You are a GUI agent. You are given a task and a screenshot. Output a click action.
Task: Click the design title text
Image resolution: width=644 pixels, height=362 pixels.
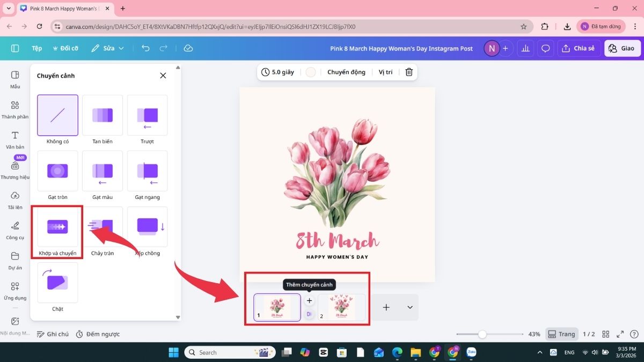point(401,48)
